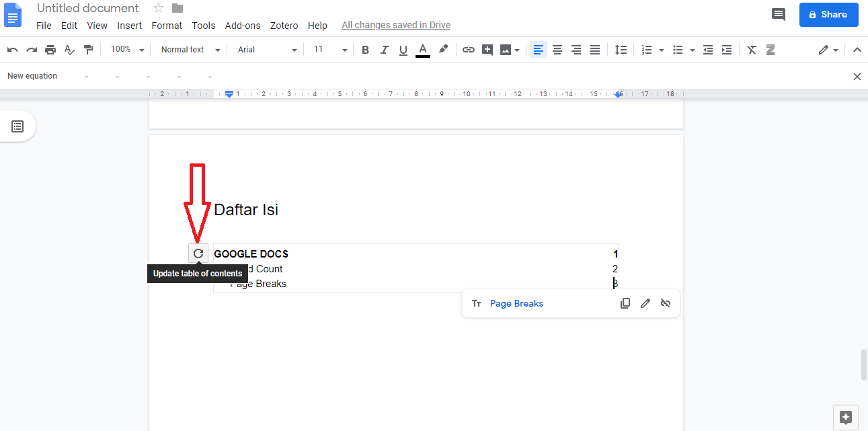Open the zoom level dropdown
This screenshot has width=868, height=431.
pos(126,49)
